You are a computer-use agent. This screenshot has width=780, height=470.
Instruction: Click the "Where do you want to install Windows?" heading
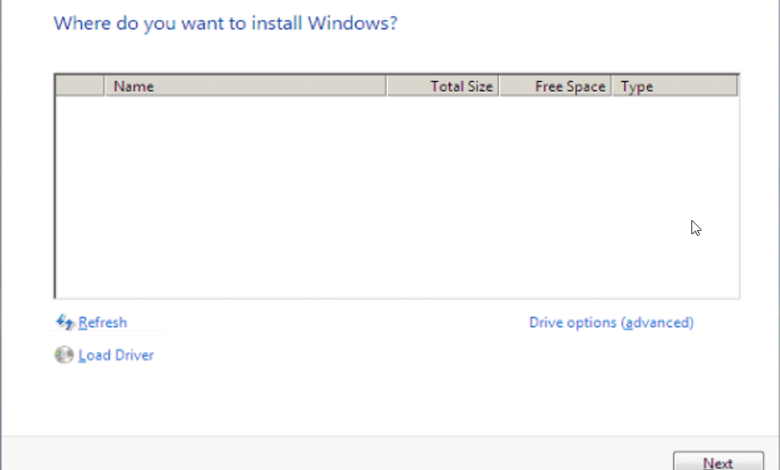pos(225,22)
